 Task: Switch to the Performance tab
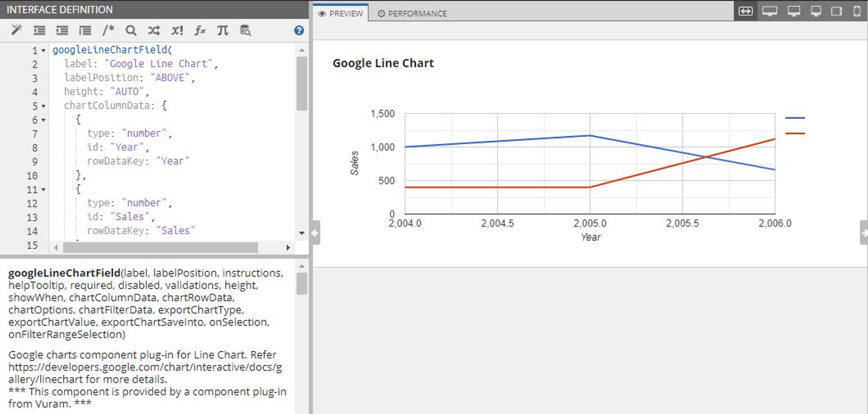[x=413, y=14]
